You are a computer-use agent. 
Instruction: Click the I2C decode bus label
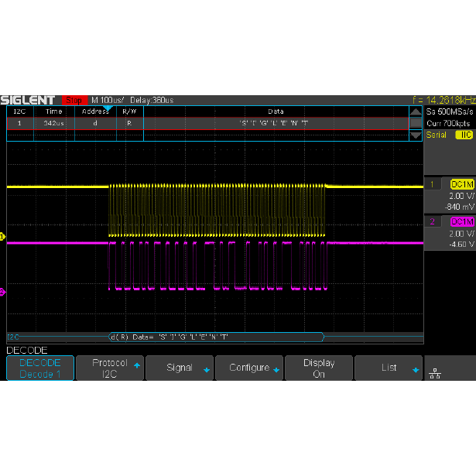13,337
